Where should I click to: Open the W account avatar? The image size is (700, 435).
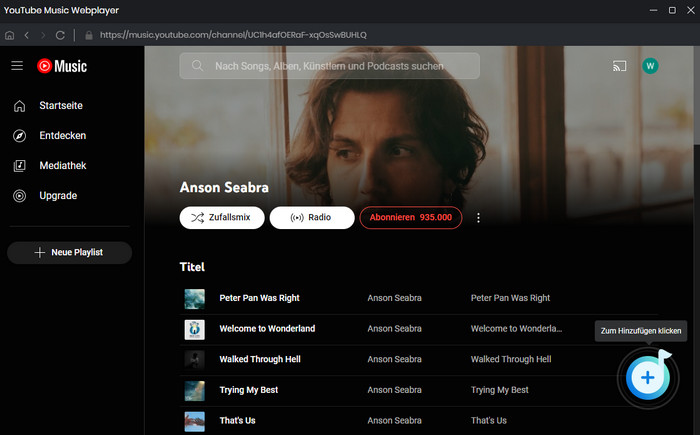coord(650,66)
